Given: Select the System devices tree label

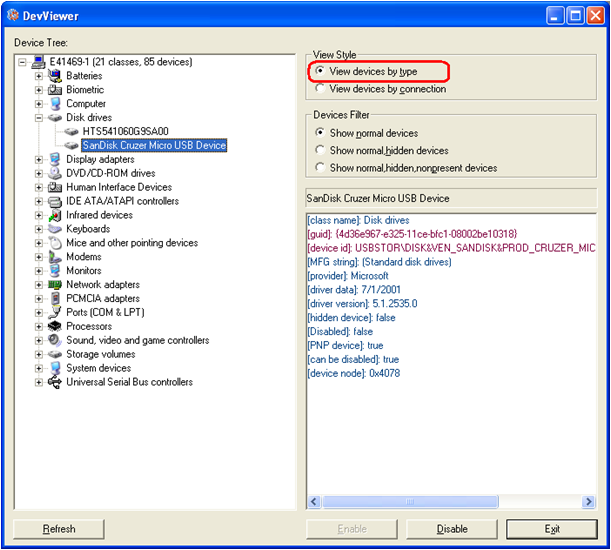Looking at the screenshot, I should (x=99, y=368).
